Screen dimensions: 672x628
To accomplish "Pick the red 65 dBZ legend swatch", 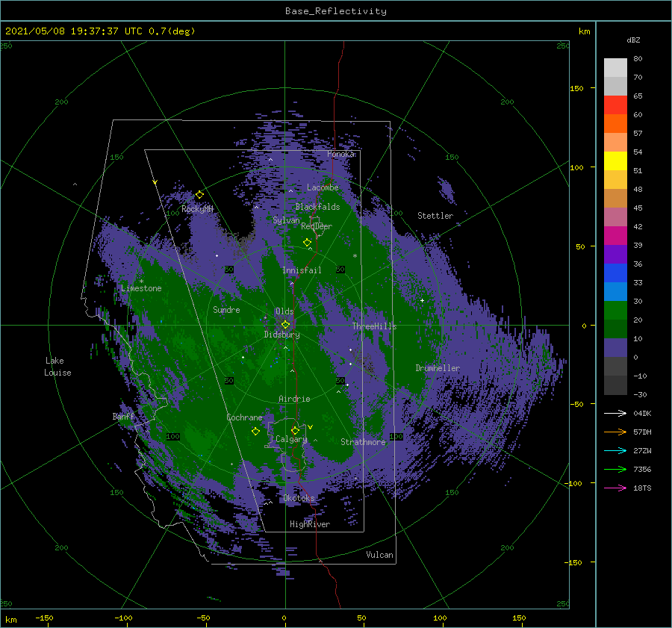I will point(615,105).
